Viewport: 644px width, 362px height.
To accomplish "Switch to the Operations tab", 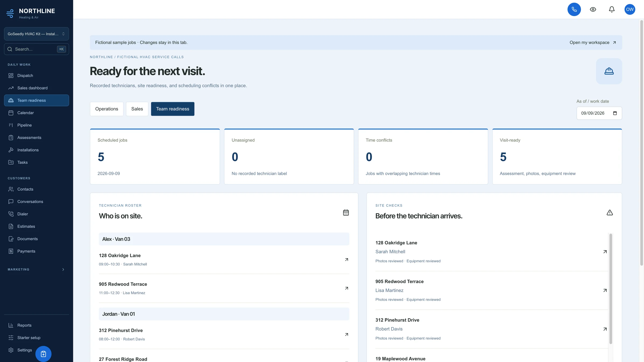I will (107, 109).
